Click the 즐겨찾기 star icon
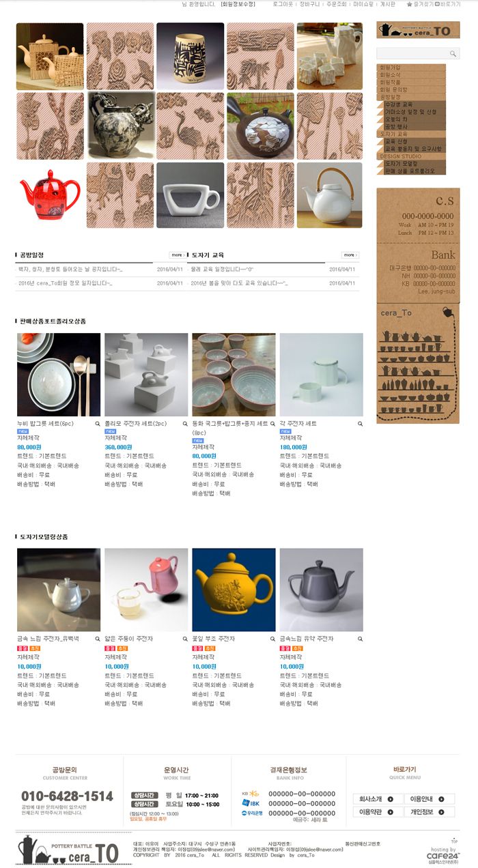 (410, 4)
